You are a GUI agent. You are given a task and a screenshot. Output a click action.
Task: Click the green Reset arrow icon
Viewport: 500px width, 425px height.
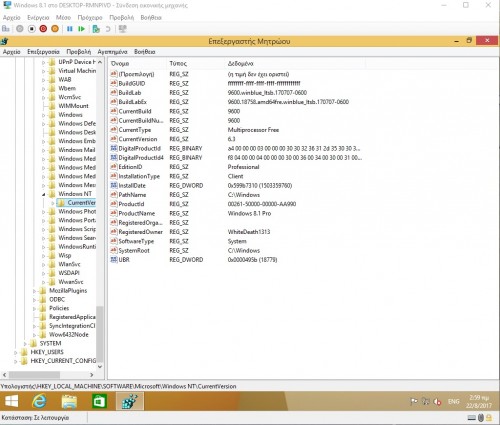click(x=81, y=29)
